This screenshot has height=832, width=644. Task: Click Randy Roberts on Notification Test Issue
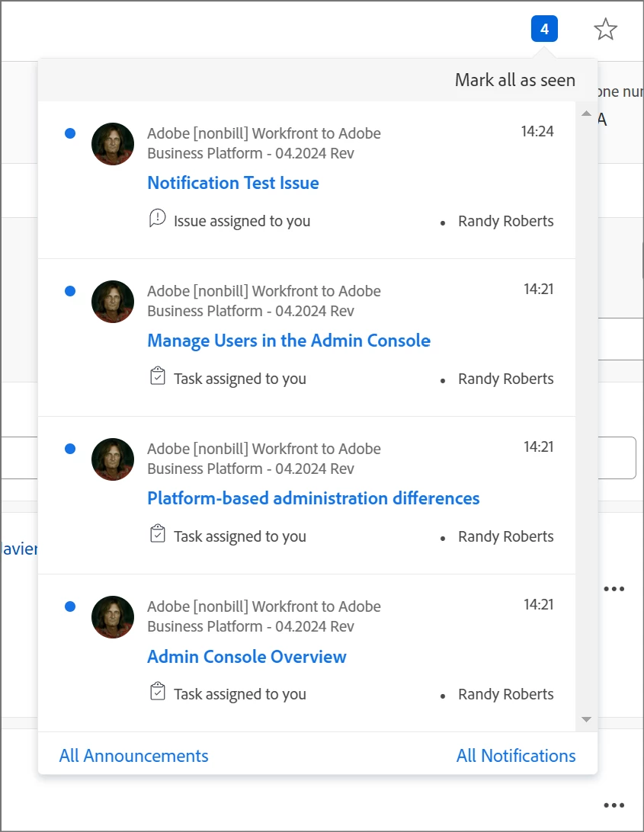[x=506, y=221]
